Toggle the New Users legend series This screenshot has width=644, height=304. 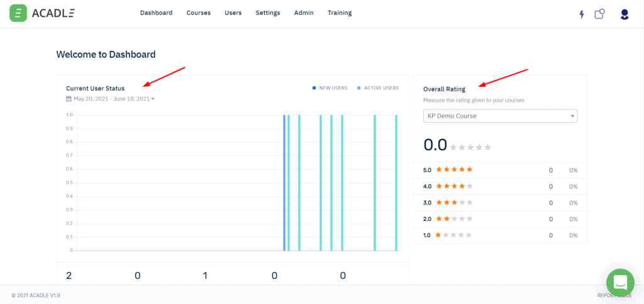(330, 88)
